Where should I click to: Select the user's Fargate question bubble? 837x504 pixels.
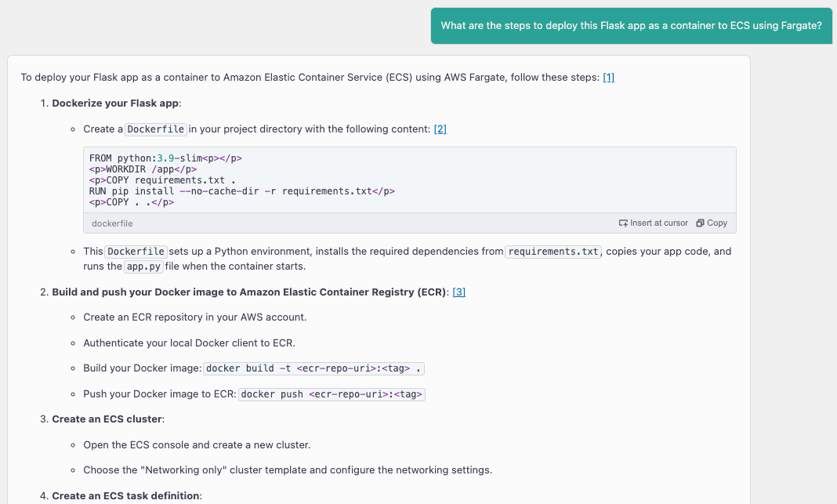coord(631,26)
